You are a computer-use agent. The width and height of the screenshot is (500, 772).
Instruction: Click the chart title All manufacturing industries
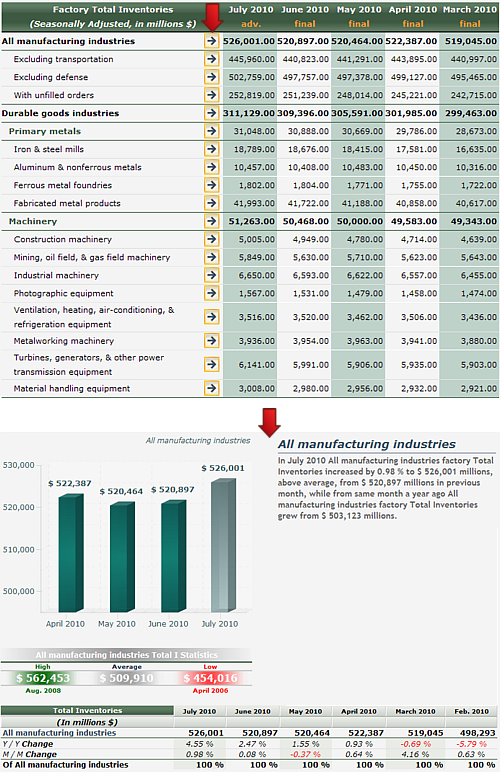click(198, 441)
